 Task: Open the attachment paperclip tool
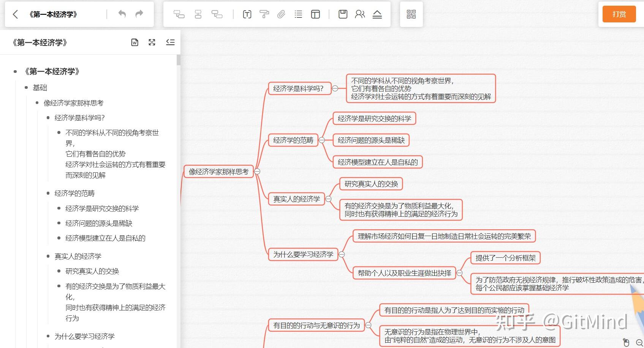(281, 14)
